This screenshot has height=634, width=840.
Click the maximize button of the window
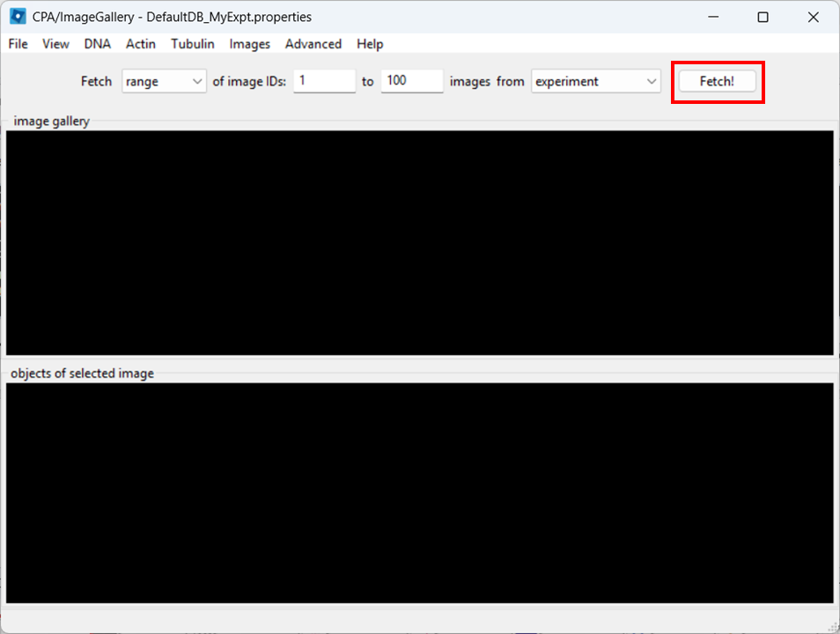763,17
